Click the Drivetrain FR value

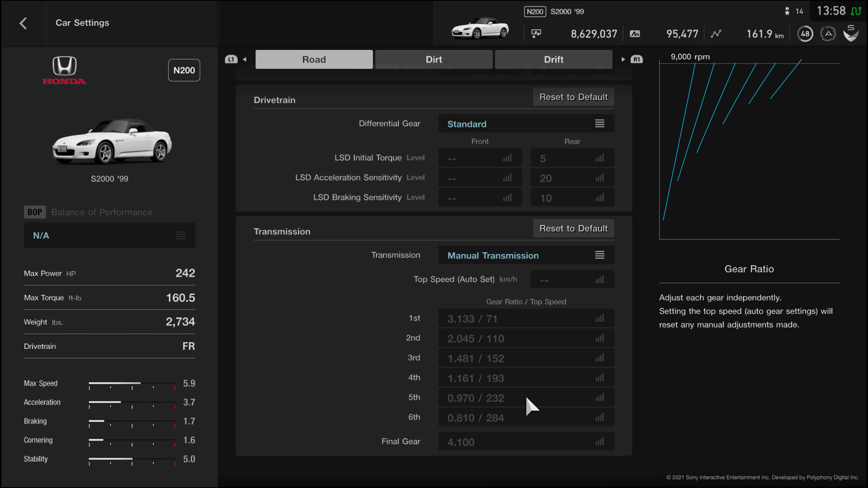[x=189, y=346]
